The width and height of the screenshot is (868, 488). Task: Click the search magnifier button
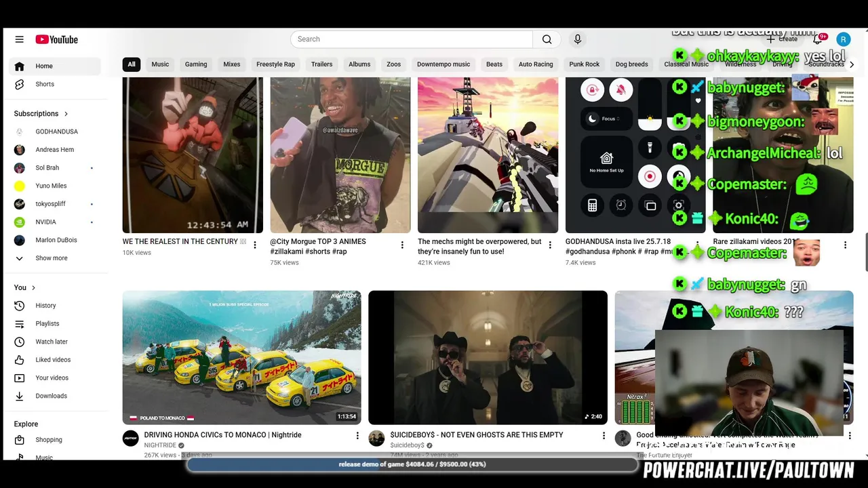(x=547, y=39)
